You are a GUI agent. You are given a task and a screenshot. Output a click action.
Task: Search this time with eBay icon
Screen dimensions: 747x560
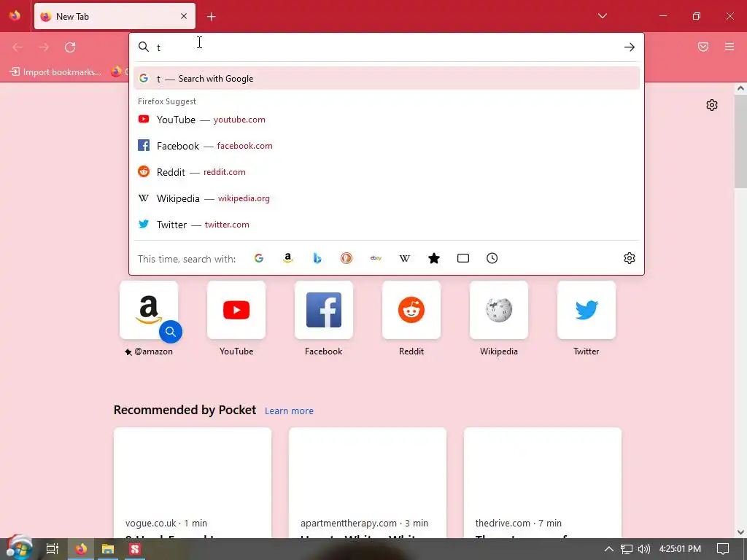click(x=376, y=258)
